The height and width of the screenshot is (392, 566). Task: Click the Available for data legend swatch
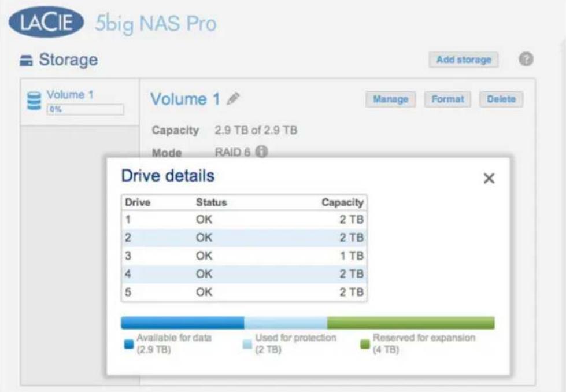129,345
